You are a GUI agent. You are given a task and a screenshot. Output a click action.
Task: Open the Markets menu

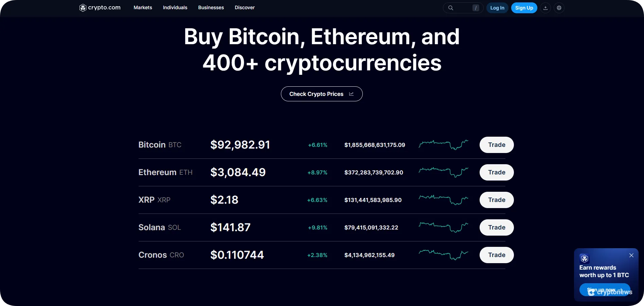click(x=142, y=7)
